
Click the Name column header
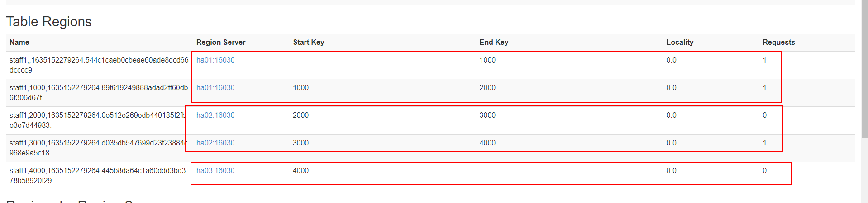click(19, 42)
